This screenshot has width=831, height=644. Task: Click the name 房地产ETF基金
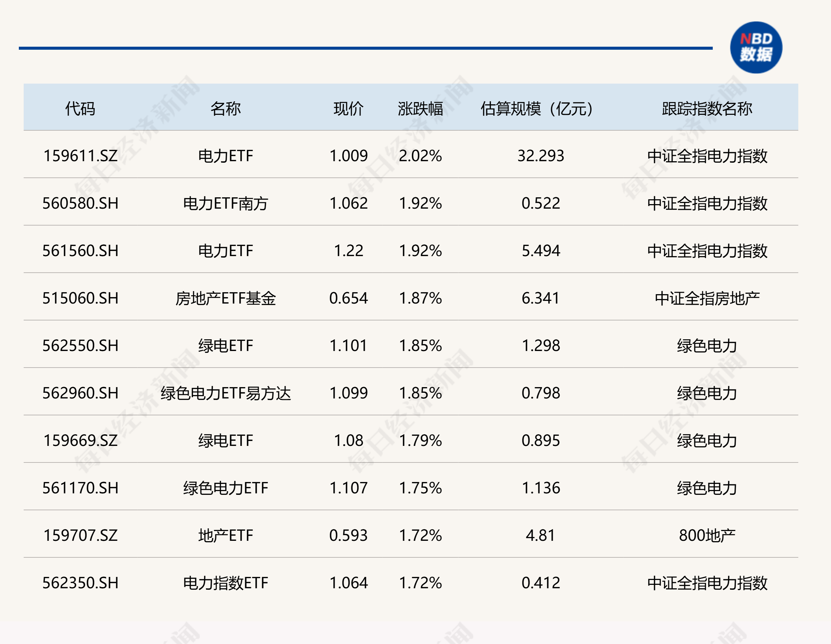[226, 298]
